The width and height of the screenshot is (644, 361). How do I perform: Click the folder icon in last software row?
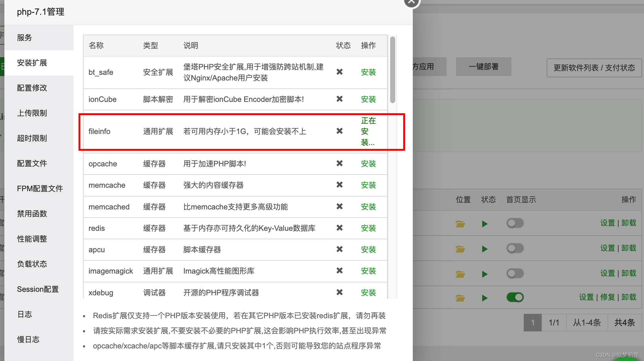click(460, 298)
